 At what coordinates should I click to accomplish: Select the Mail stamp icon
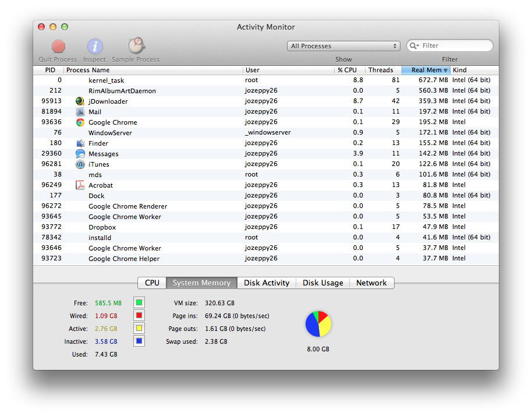(x=80, y=112)
